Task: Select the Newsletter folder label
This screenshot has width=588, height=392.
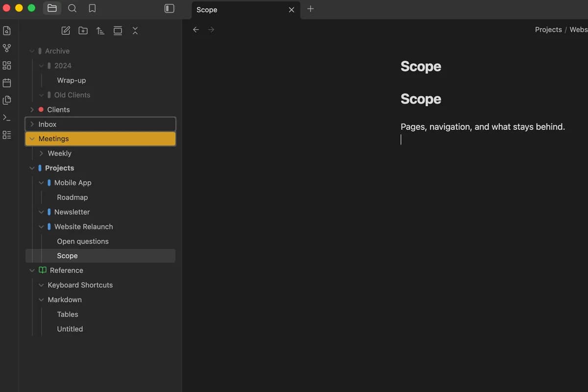Action: [x=72, y=212]
